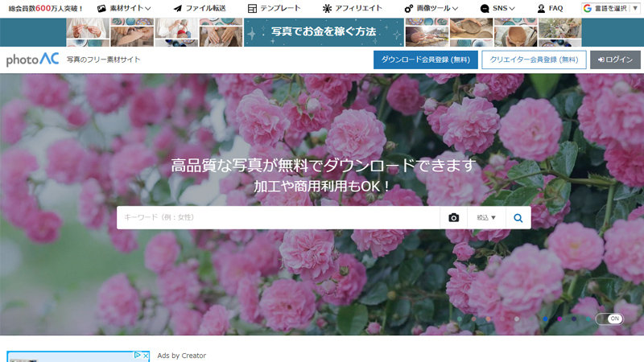Click the キーワード search input field
Viewport: 644px width, 362px height.
point(278,218)
